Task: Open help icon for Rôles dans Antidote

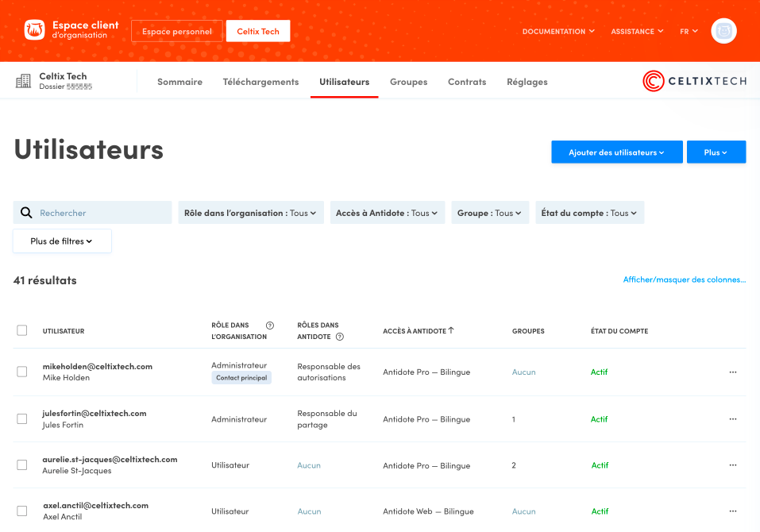Action: [x=340, y=337]
